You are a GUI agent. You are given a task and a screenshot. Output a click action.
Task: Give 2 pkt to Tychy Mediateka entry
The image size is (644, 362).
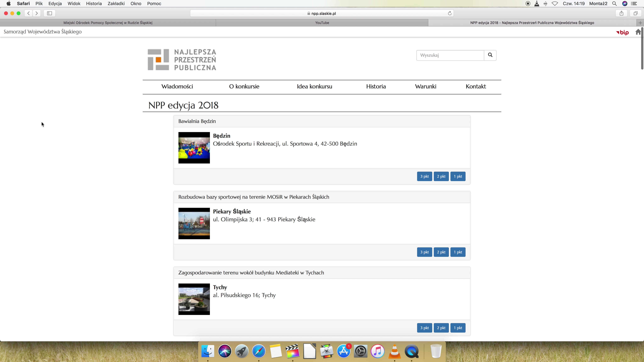point(441,328)
